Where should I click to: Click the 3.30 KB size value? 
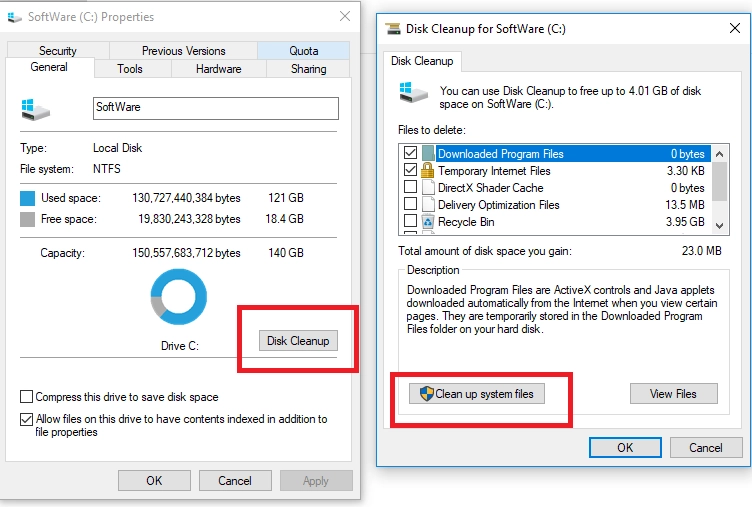coord(685,171)
